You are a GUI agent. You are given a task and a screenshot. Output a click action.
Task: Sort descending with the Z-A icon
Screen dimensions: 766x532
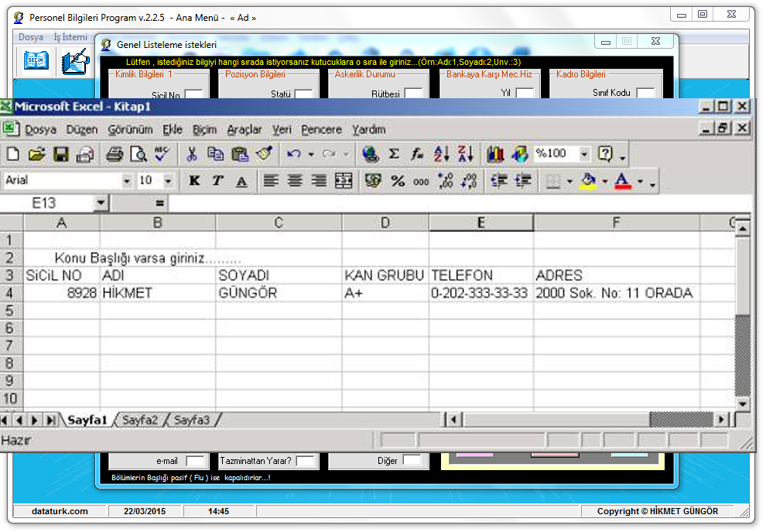tap(466, 154)
